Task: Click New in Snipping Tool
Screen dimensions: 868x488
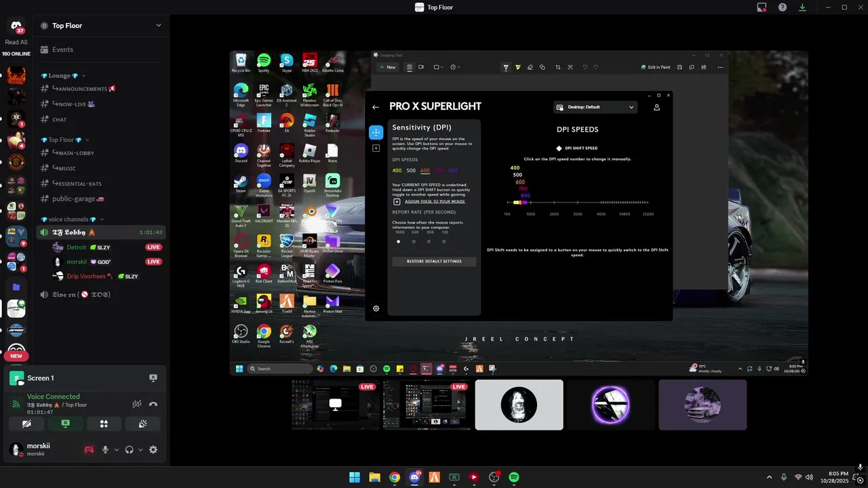Action: [x=388, y=67]
